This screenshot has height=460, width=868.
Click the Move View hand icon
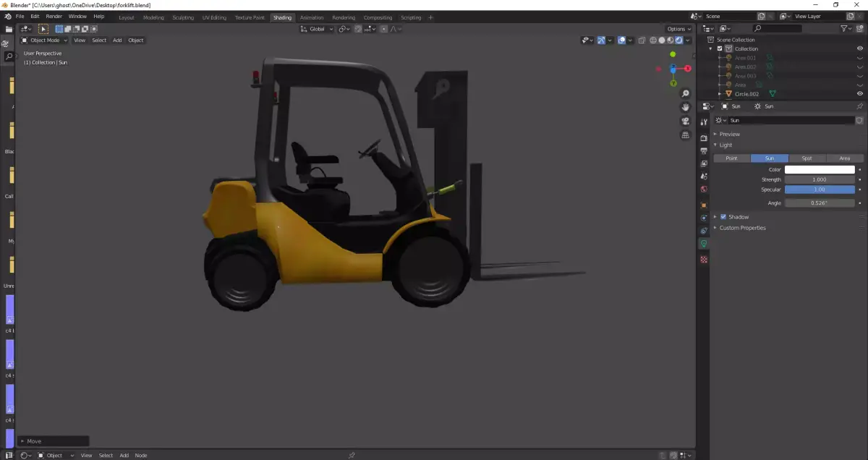(686, 107)
